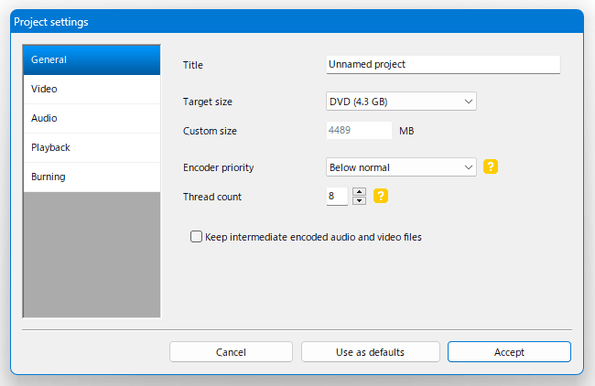Viewport: 595px width, 386px height.
Task: Decrease thread count with down arrow
Action: (x=359, y=201)
